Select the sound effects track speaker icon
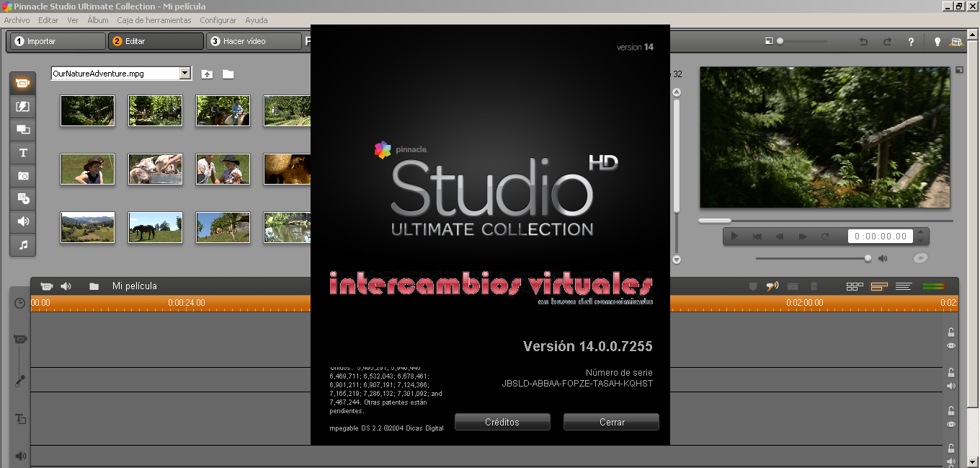This screenshot has width=980, height=468. click(20, 456)
